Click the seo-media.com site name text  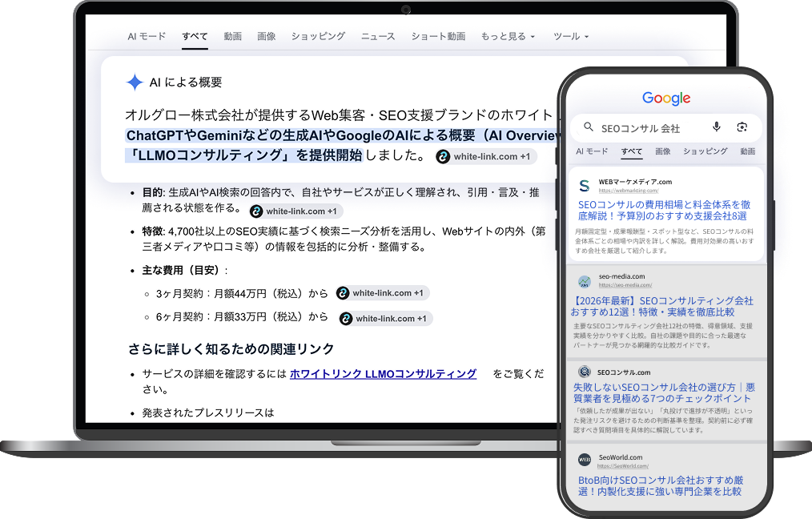pyautogui.click(x=622, y=276)
